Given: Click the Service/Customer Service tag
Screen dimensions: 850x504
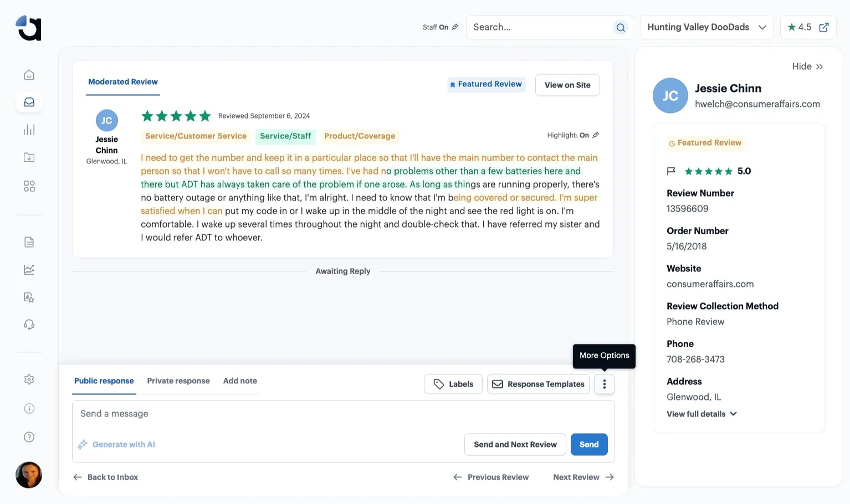Looking at the screenshot, I should point(196,136).
